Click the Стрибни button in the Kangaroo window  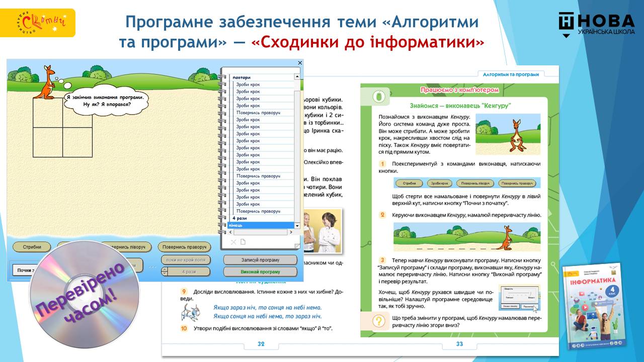click(x=32, y=247)
